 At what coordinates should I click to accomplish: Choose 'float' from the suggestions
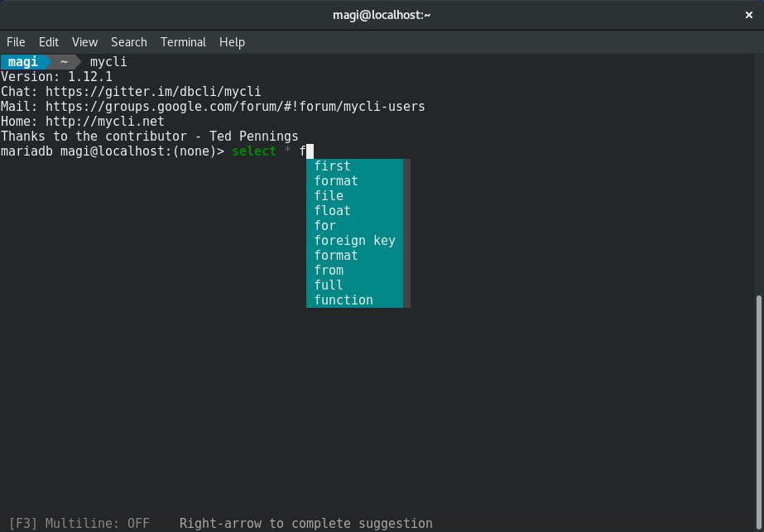[x=355, y=211]
